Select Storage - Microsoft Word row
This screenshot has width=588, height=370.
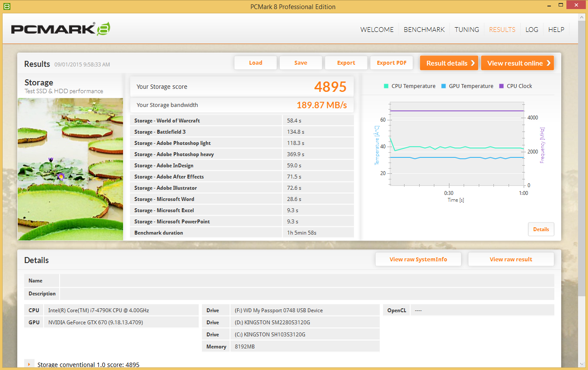[x=242, y=199]
